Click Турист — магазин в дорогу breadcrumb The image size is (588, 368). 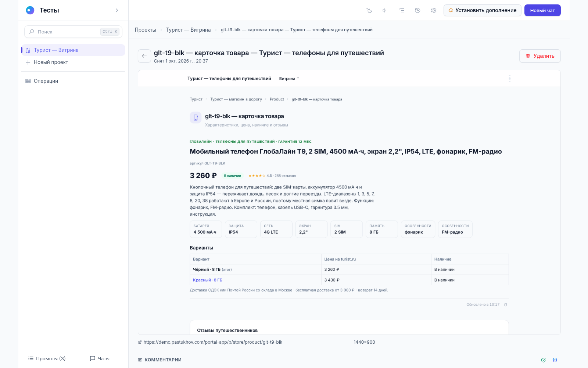236,99
